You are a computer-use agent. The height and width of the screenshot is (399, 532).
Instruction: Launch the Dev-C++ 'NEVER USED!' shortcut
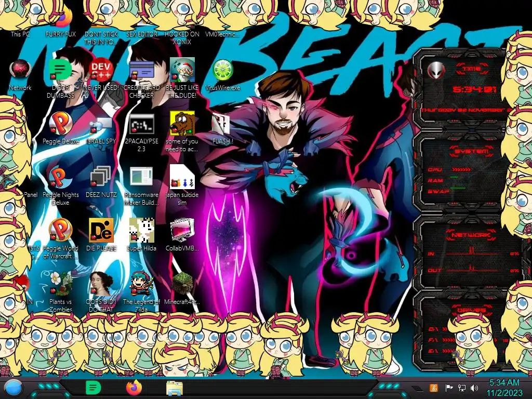click(x=101, y=70)
